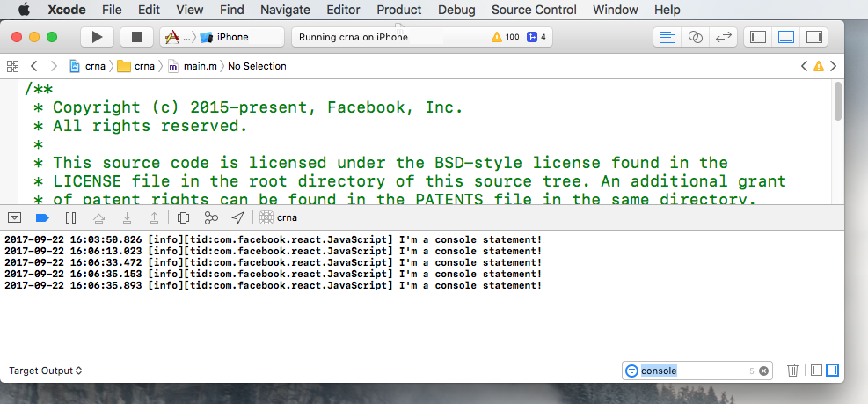Run the app with the Play button
The width and height of the screenshot is (868, 404).
click(x=98, y=37)
